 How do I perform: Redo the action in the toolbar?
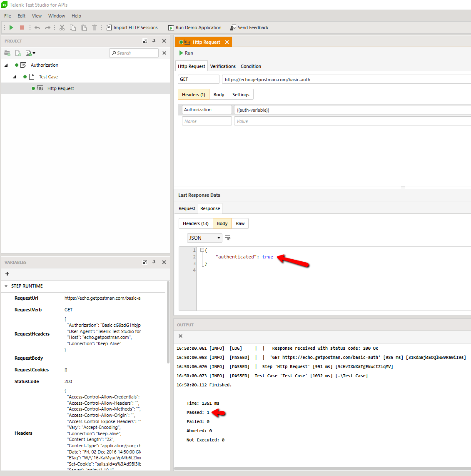point(47,28)
